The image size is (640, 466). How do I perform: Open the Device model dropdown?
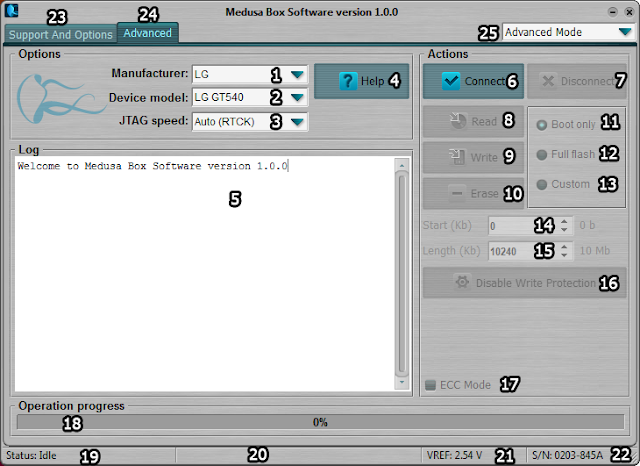(x=297, y=98)
